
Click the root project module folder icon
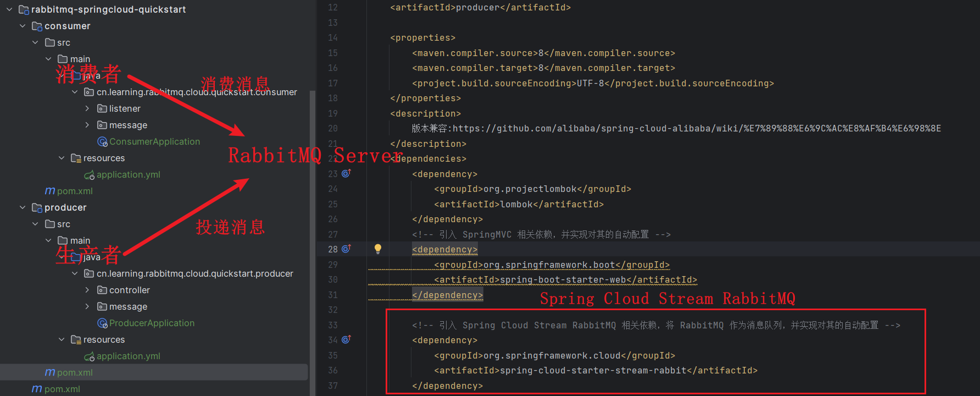(24, 9)
